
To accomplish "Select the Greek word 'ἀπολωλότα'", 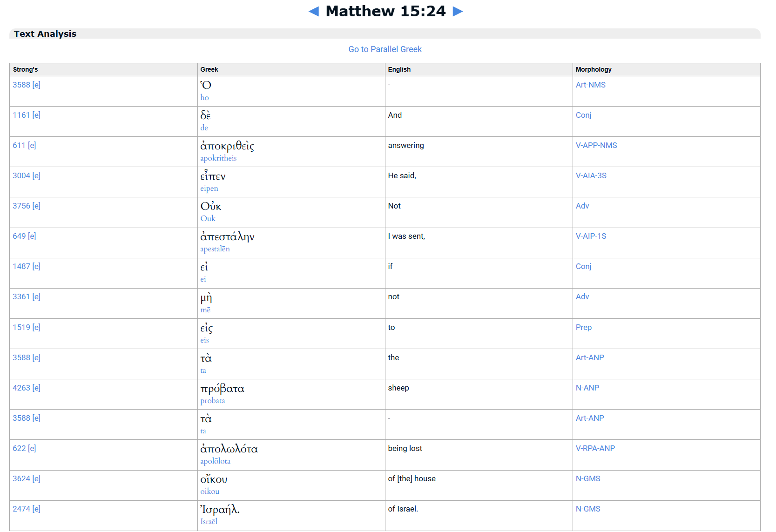I will pyautogui.click(x=229, y=449).
